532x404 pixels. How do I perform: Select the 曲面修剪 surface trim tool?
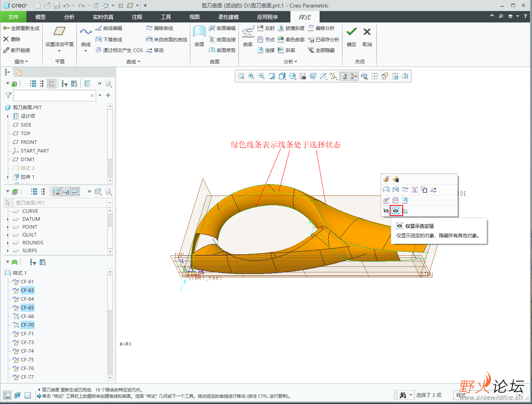pos(222,50)
